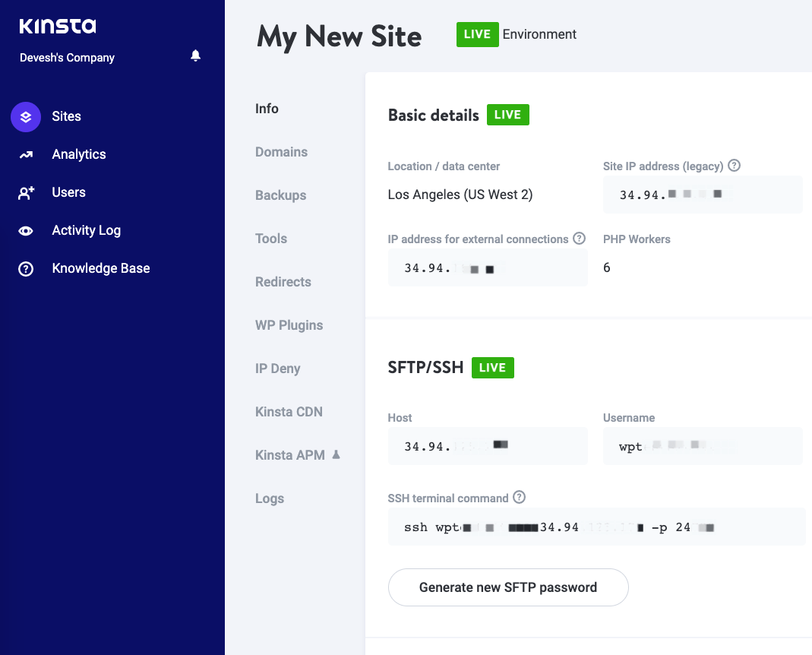This screenshot has height=655, width=812.
Task: Click the SFTP Username field
Action: point(703,445)
